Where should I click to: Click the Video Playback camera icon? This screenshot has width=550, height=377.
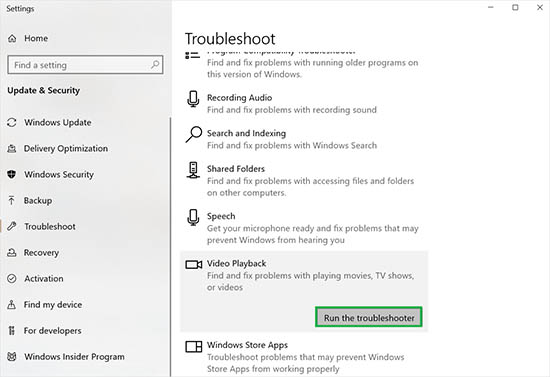pyautogui.click(x=194, y=264)
